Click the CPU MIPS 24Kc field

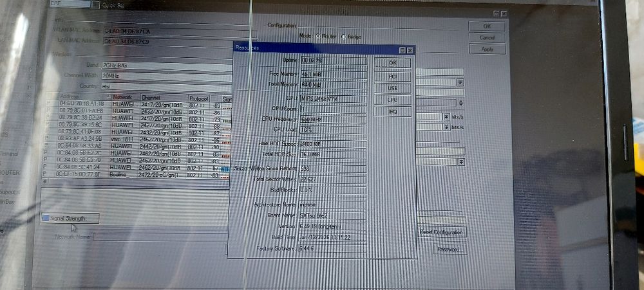tap(333, 99)
